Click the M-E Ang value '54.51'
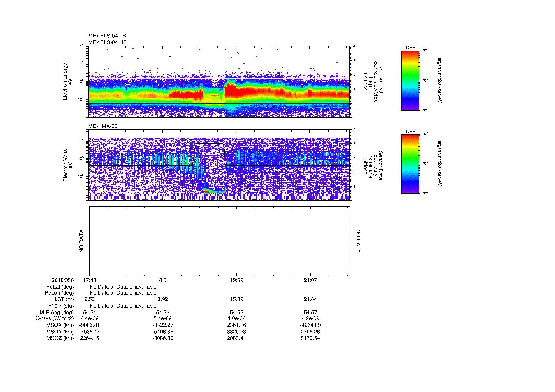Viewport: 555px width, 392px height. 89,313
